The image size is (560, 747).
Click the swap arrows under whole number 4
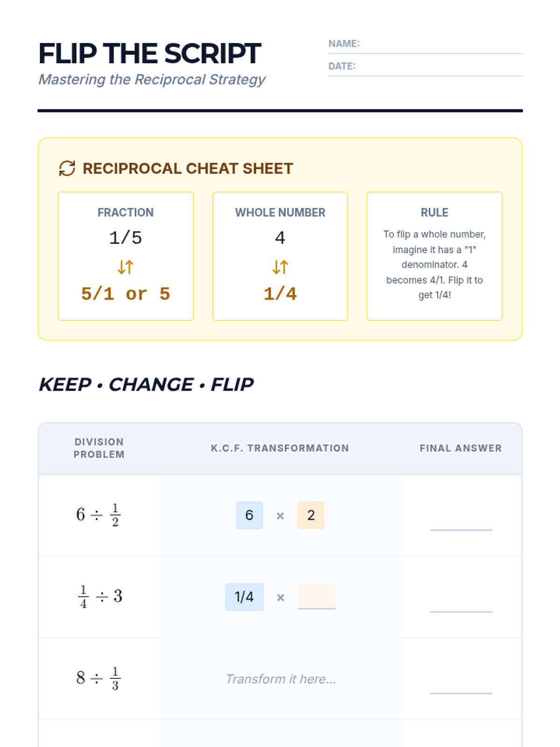coord(280,267)
